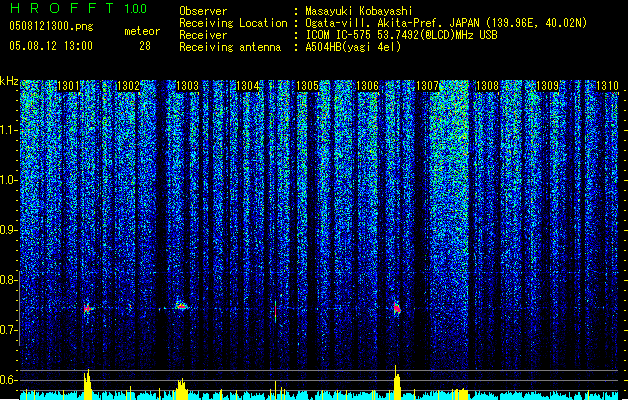Image resolution: width=629 pixels, height=400 pixels.
Task: Click the 1309 time marker
Action: 547,86
